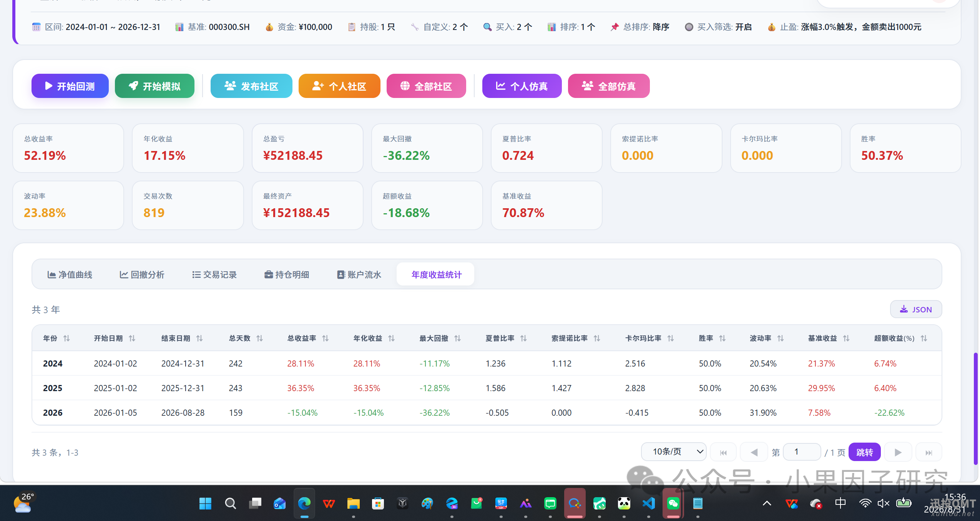Viewport: 980px width, 521px height.
Task: Click the 个人仿真 button
Action: point(522,86)
